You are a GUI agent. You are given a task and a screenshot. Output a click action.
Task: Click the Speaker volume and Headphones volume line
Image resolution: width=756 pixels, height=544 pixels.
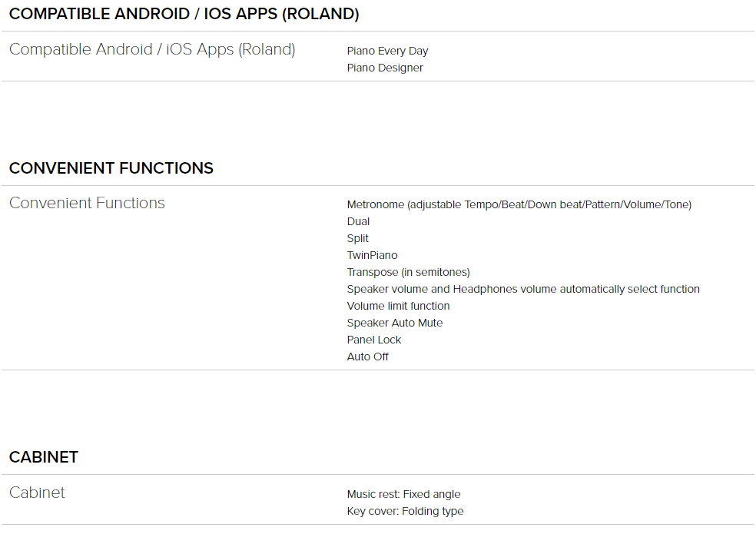[x=523, y=290]
